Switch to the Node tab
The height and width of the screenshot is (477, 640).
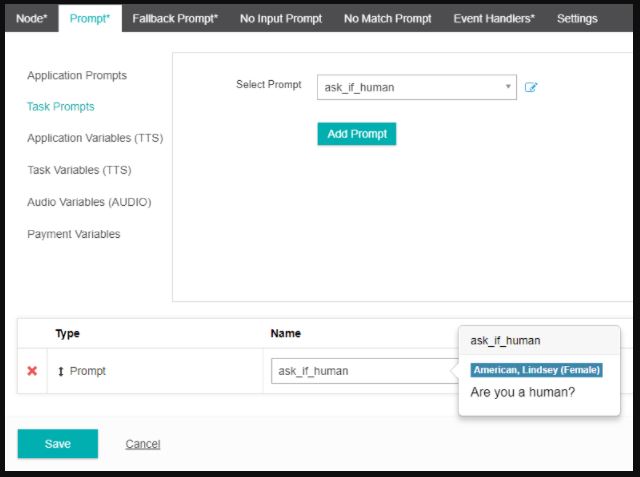pyautogui.click(x=32, y=19)
